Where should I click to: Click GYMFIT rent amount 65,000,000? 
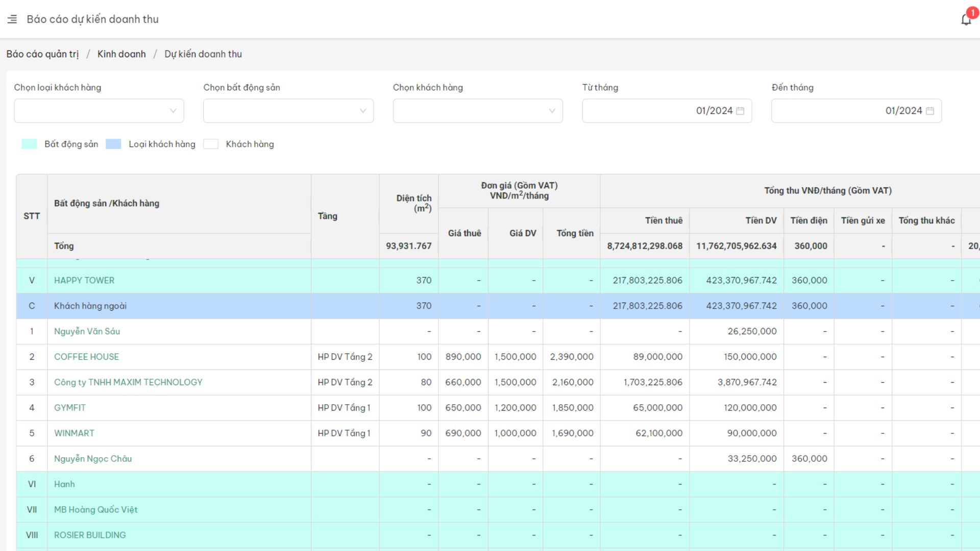[657, 408]
